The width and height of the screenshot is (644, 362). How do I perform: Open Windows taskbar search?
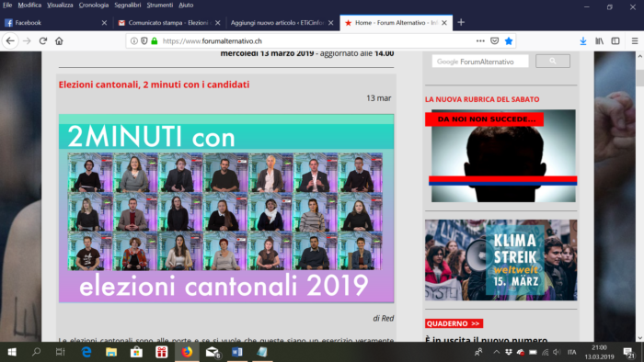point(36,352)
